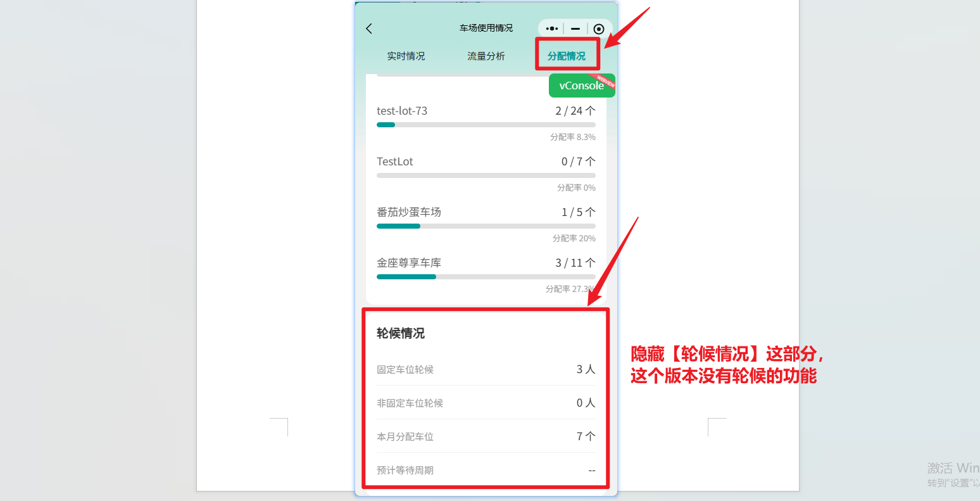
Task: Click the circular close target icon
Action: [x=599, y=29]
